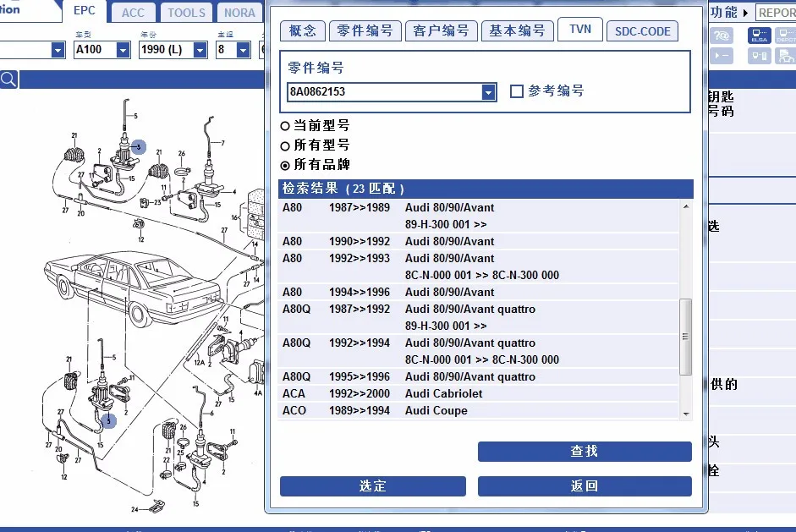Switch to the 零件编号 tab

tap(365, 31)
